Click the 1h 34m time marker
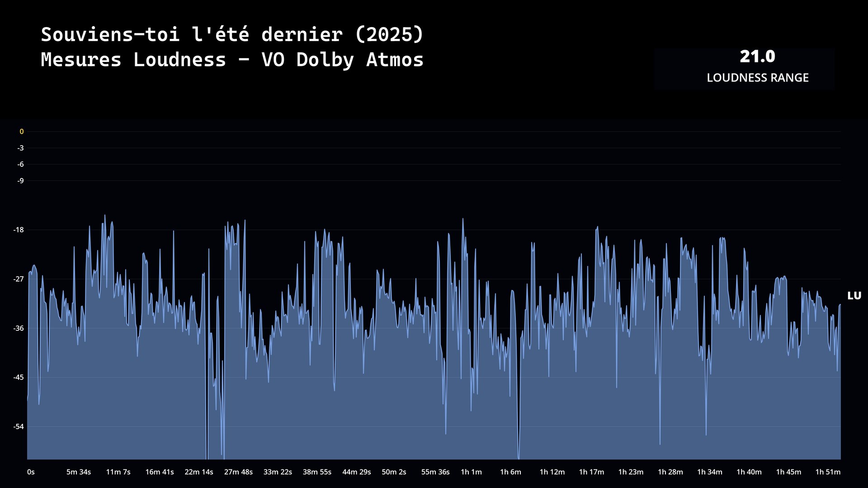Viewport: 868px width, 488px height. (709, 472)
